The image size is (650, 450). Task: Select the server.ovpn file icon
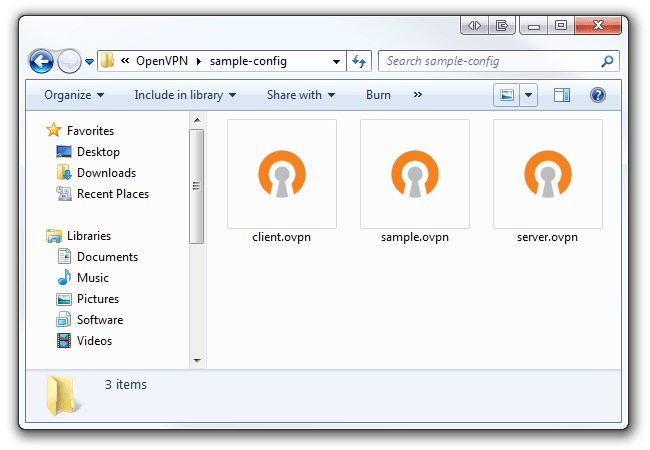coord(547,174)
